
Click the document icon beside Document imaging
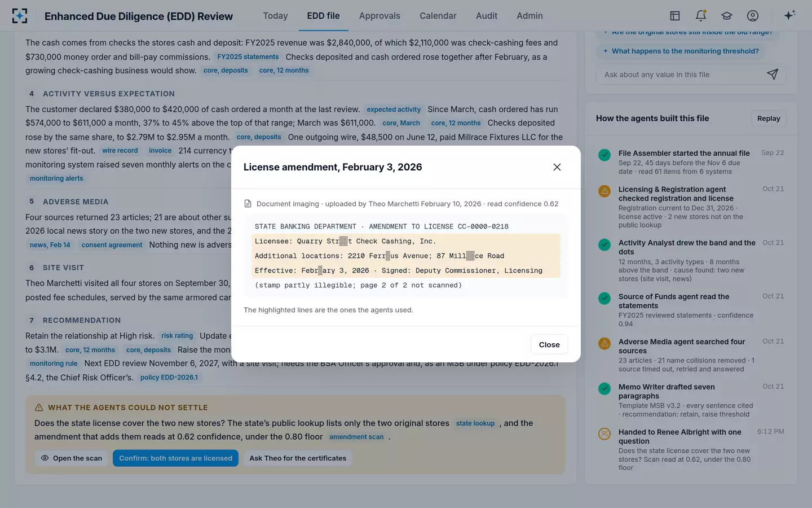248,204
